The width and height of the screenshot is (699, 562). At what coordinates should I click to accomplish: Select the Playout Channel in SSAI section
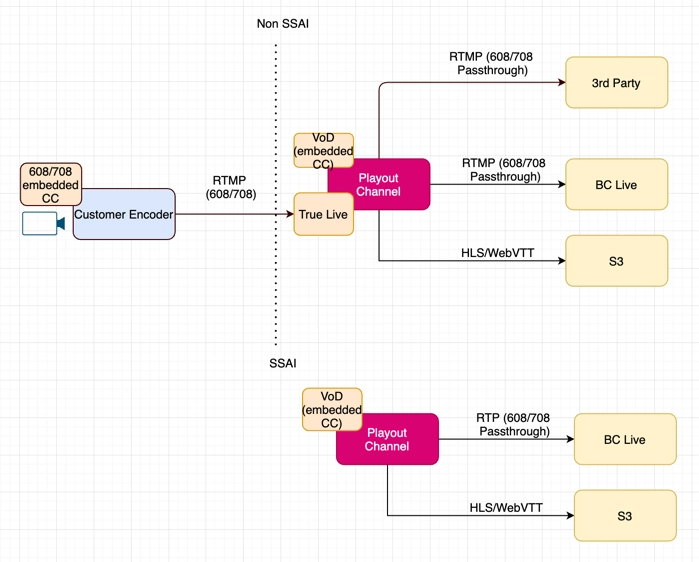point(387,439)
